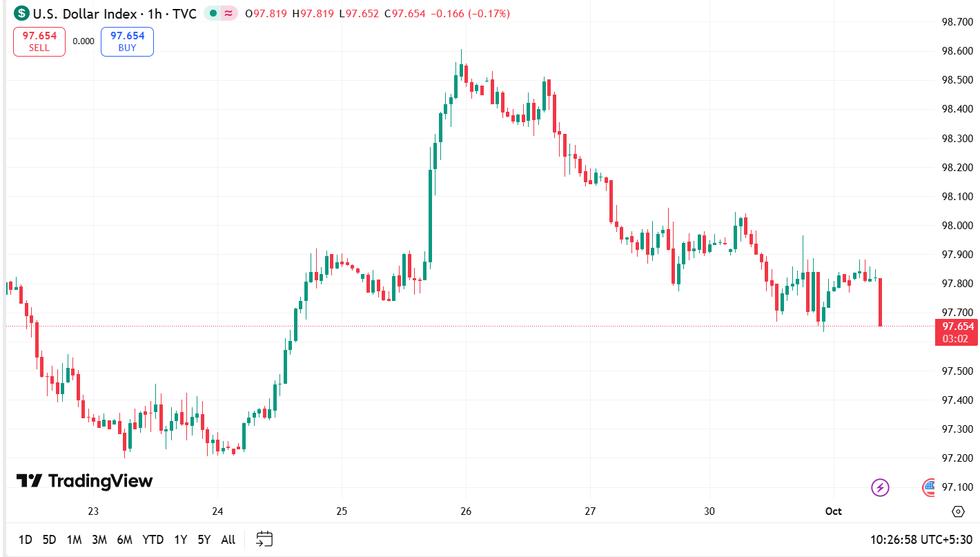Click the green market status dot
Image resolution: width=980 pixels, height=557 pixels.
click(x=213, y=14)
